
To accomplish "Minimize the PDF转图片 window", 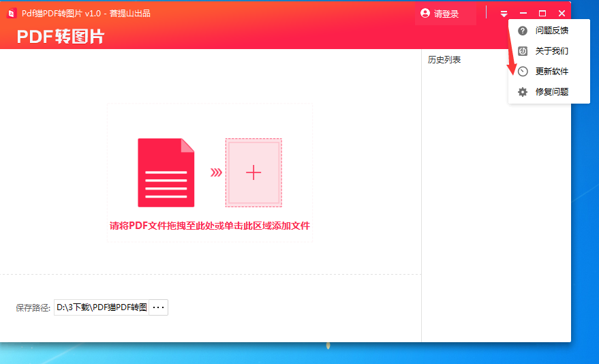I will (523, 14).
